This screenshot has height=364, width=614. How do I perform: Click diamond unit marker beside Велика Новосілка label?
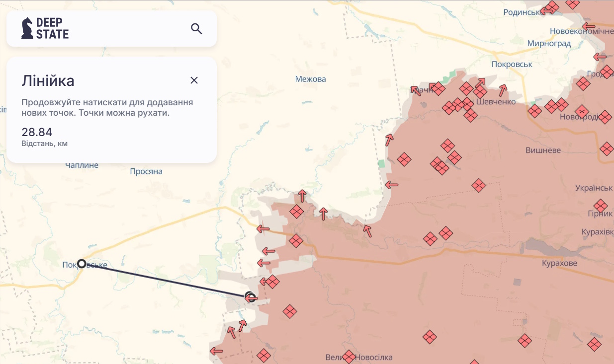coord(349,357)
